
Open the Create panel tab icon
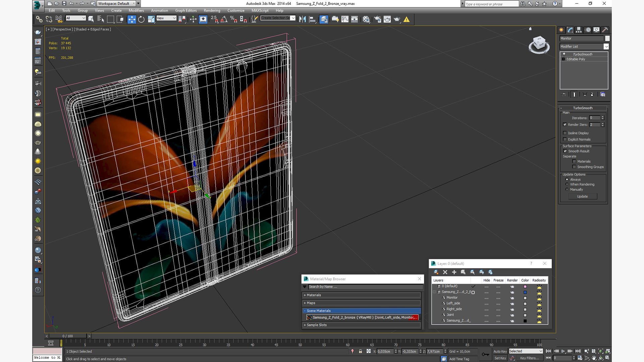561,30
